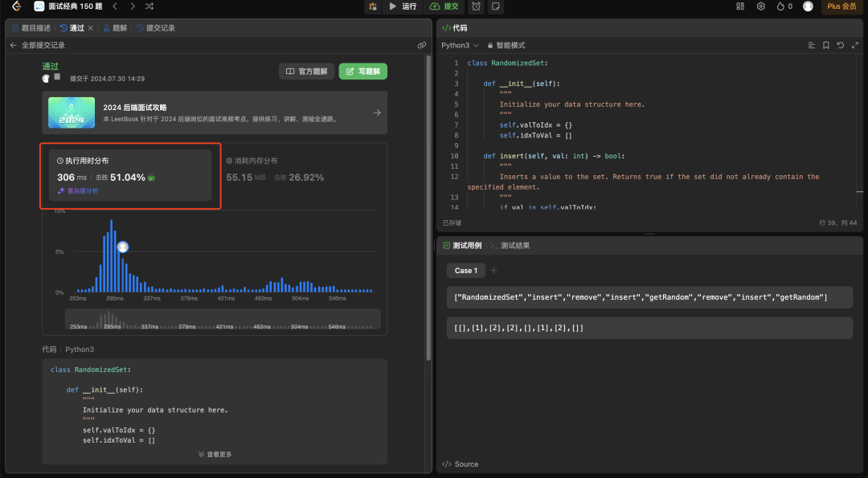This screenshot has width=868, height=478.
Task: Click the arguments input [[],[1],[2]...]
Action: pos(649,328)
